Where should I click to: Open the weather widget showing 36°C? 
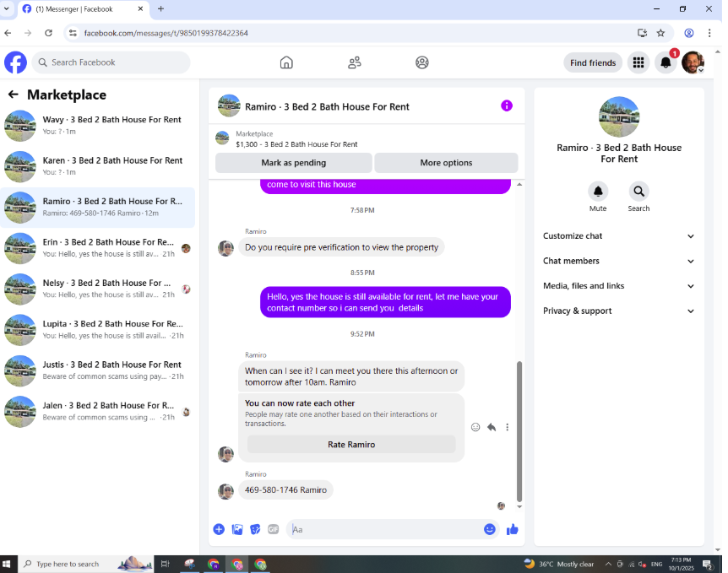tap(558, 565)
